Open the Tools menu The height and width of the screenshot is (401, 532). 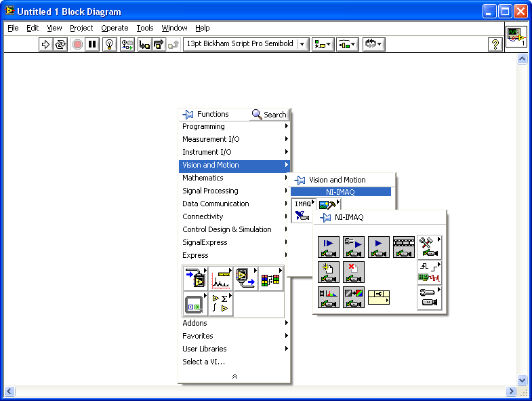[145, 28]
